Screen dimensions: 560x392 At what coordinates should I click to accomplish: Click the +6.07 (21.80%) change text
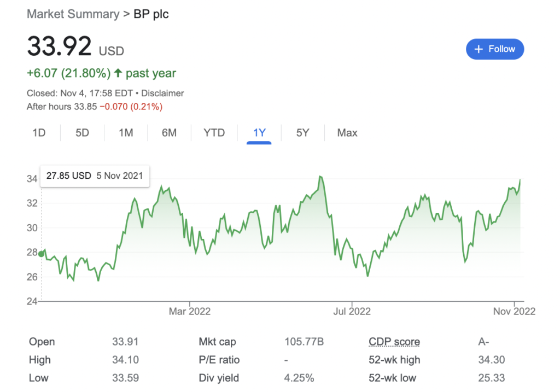click(68, 73)
